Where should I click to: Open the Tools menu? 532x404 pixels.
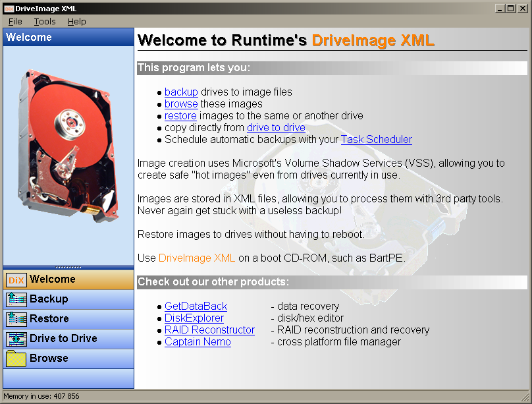[45, 21]
